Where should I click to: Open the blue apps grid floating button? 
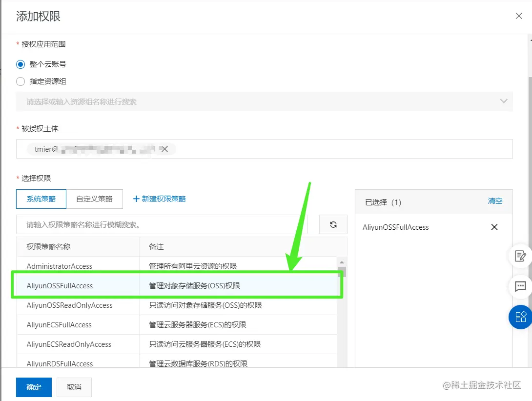(x=520, y=317)
